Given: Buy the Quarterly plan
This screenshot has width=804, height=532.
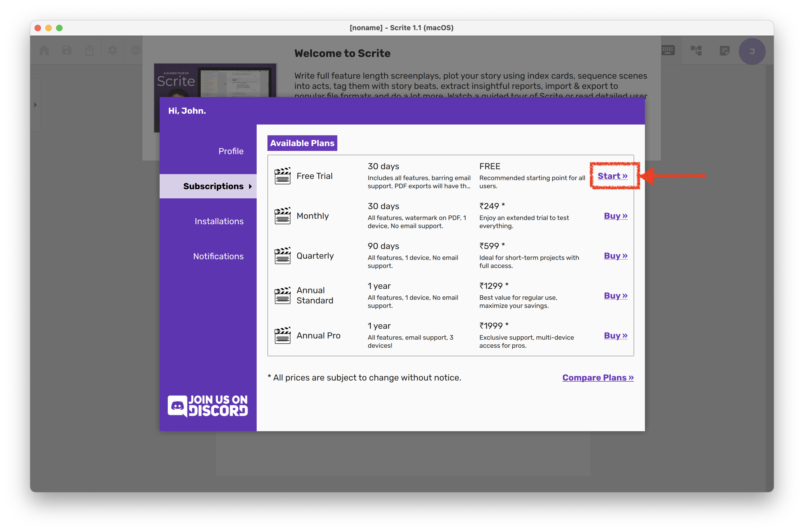Looking at the screenshot, I should (x=616, y=255).
